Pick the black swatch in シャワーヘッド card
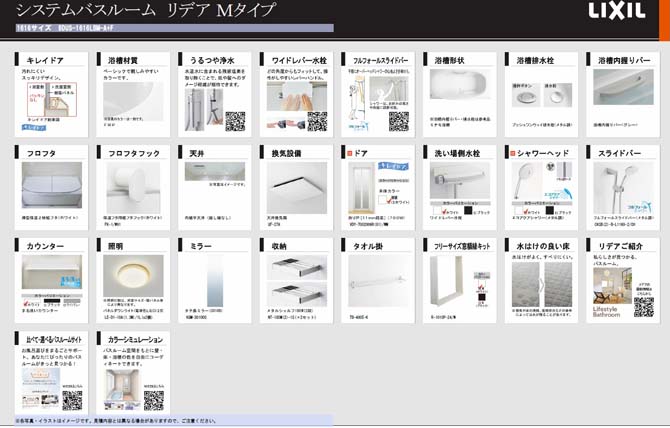Screen dimensions: 670x428 [x=550, y=210]
